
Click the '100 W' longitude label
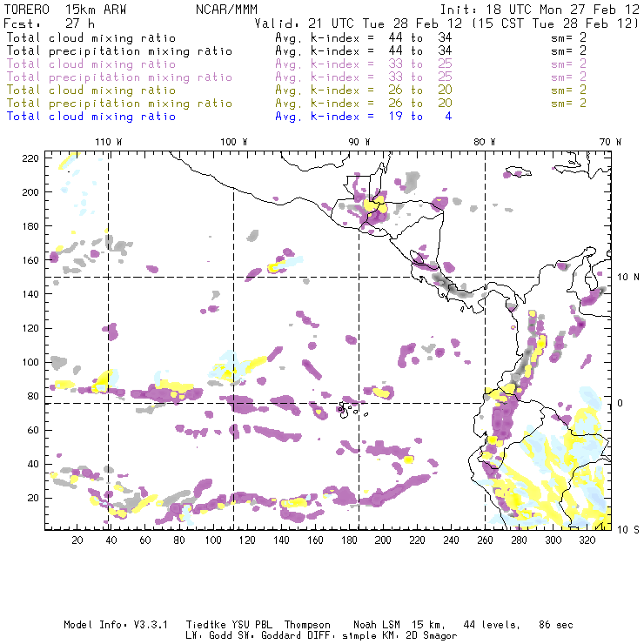pos(234,142)
